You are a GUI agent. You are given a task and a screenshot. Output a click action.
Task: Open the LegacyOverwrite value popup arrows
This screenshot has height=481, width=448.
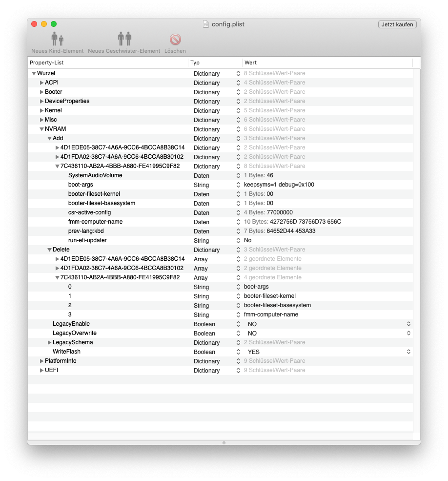(x=408, y=333)
